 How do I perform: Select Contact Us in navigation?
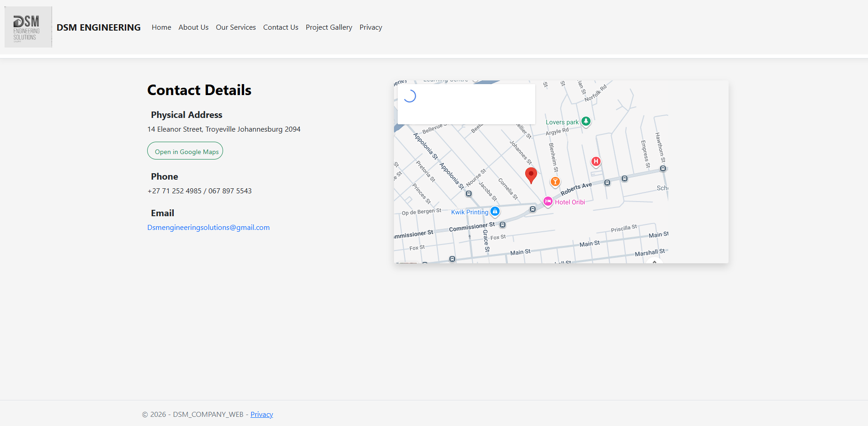pos(281,27)
